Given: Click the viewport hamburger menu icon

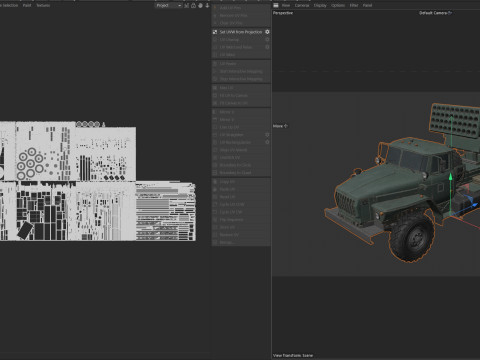Looking at the screenshot, I should point(276,5).
